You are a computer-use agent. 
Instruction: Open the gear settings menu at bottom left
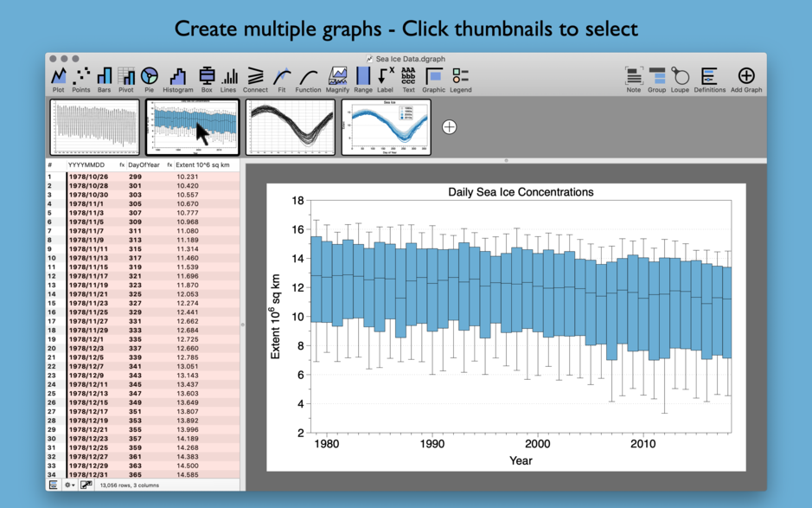[69, 485]
